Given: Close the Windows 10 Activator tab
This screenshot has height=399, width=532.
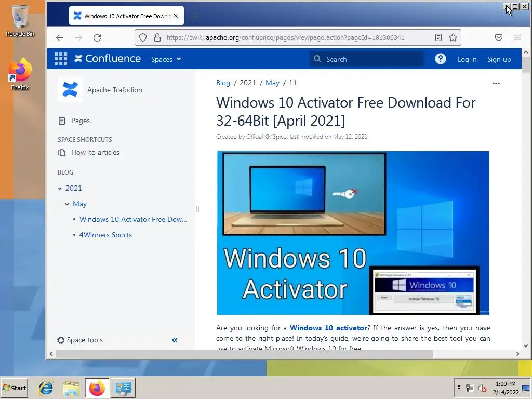Looking at the screenshot, I should tap(176, 16).
